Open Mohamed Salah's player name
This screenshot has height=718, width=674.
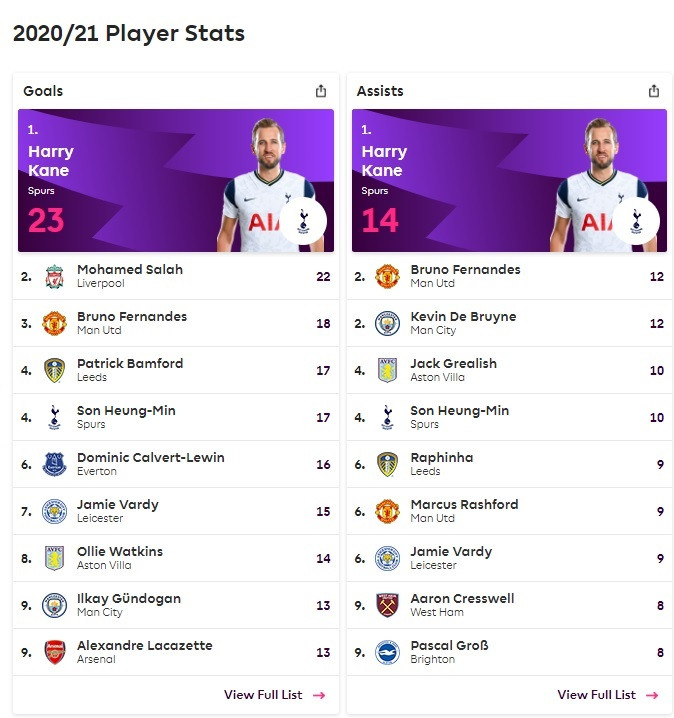click(x=130, y=270)
